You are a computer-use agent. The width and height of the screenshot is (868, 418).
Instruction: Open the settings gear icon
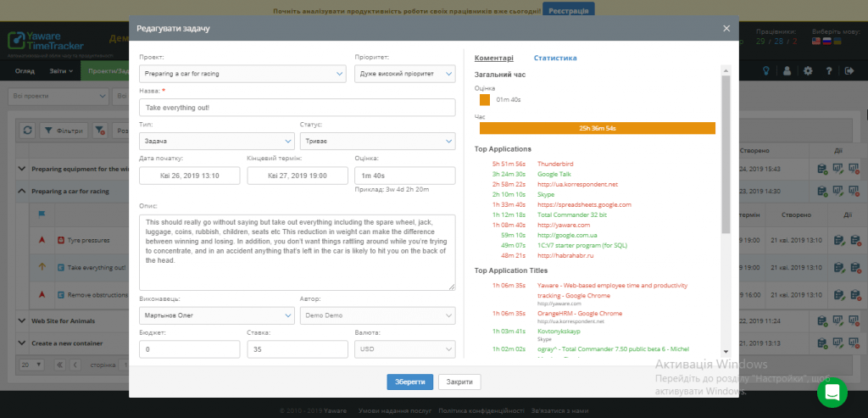(x=807, y=71)
